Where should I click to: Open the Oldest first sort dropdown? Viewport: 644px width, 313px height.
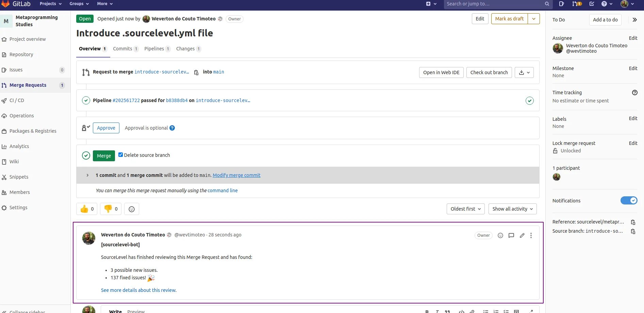[466, 209]
